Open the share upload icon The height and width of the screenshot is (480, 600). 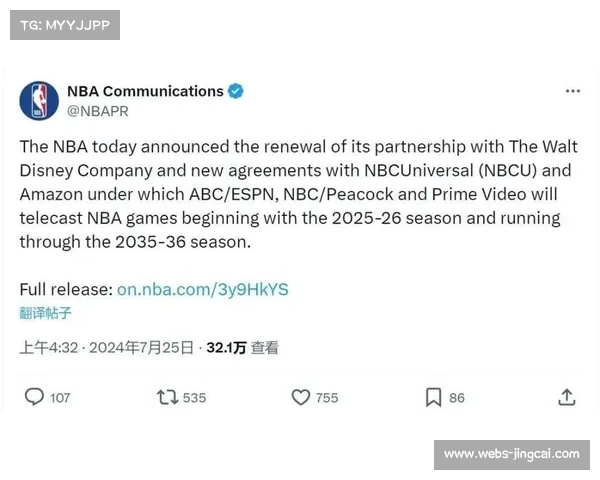point(567,397)
